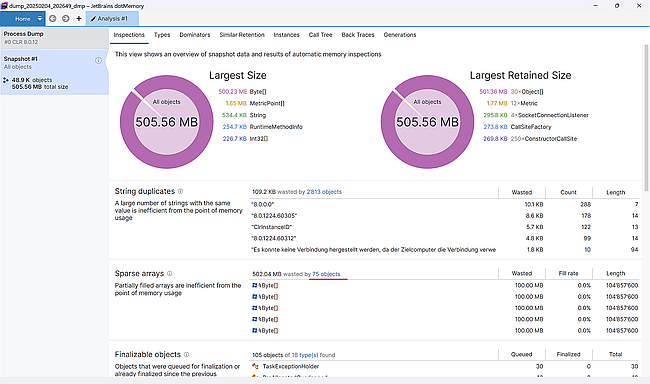650x384 pixels.
Task: Click the fourth Byte[] array icon
Action: click(255, 319)
